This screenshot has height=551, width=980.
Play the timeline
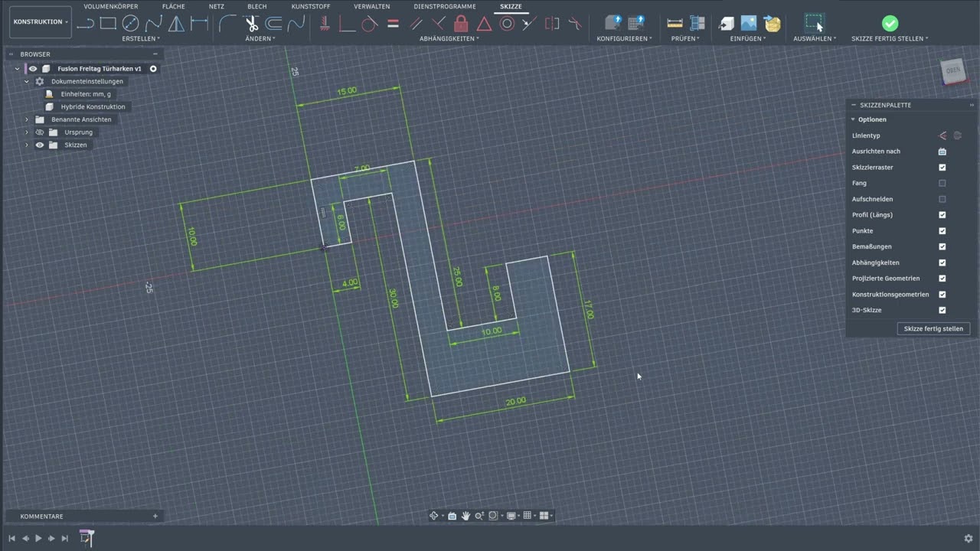(38, 539)
